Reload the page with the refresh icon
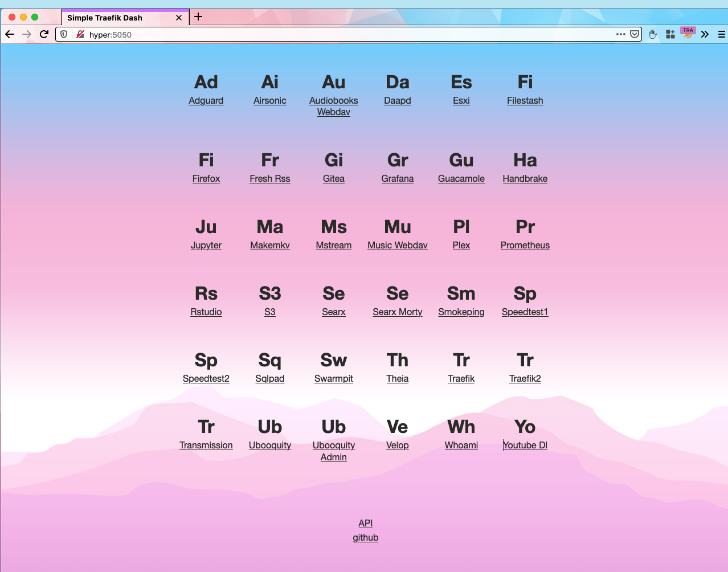Viewport: 728px width, 572px height. [x=44, y=34]
